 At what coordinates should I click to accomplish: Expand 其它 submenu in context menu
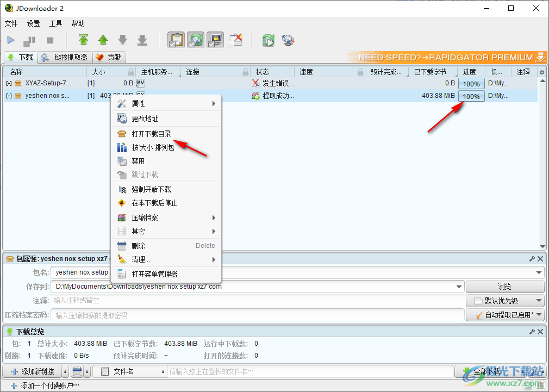(x=166, y=232)
